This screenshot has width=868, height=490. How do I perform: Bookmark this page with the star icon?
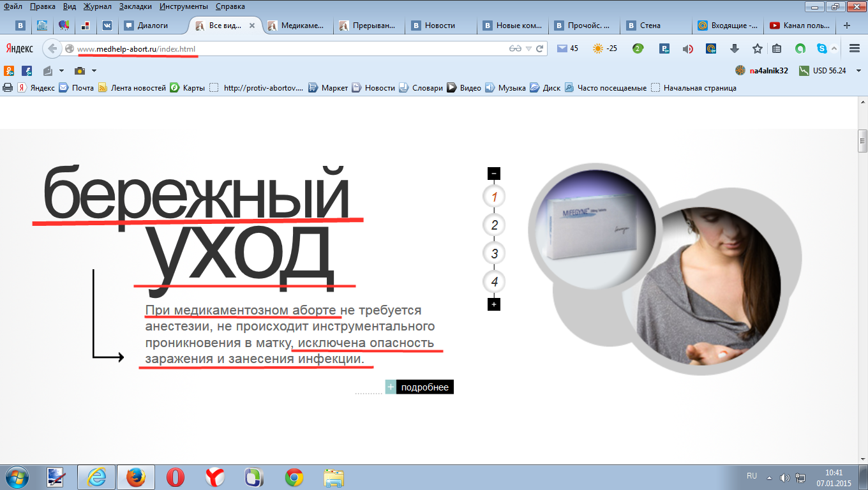(x=757, y=48)
